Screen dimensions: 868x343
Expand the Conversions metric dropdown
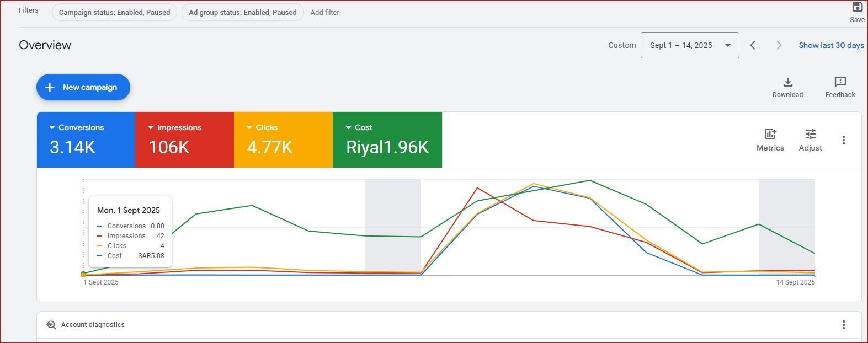(52, 127)
